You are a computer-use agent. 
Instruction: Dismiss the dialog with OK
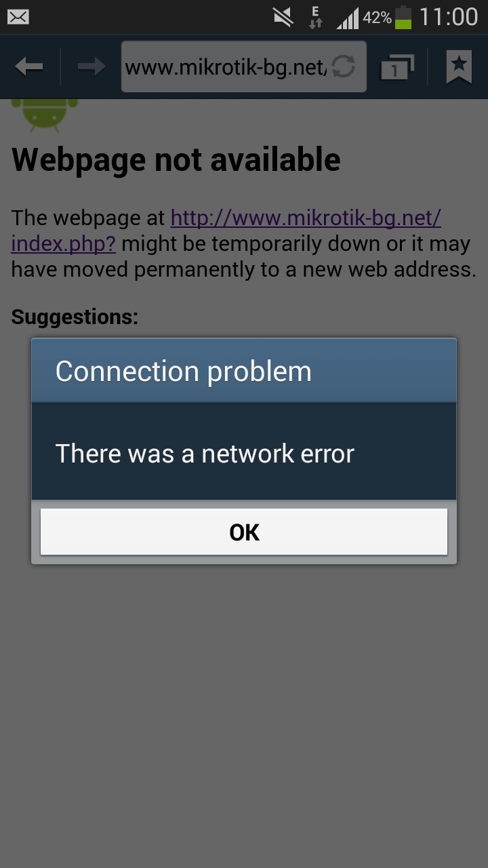click(244, 532)
